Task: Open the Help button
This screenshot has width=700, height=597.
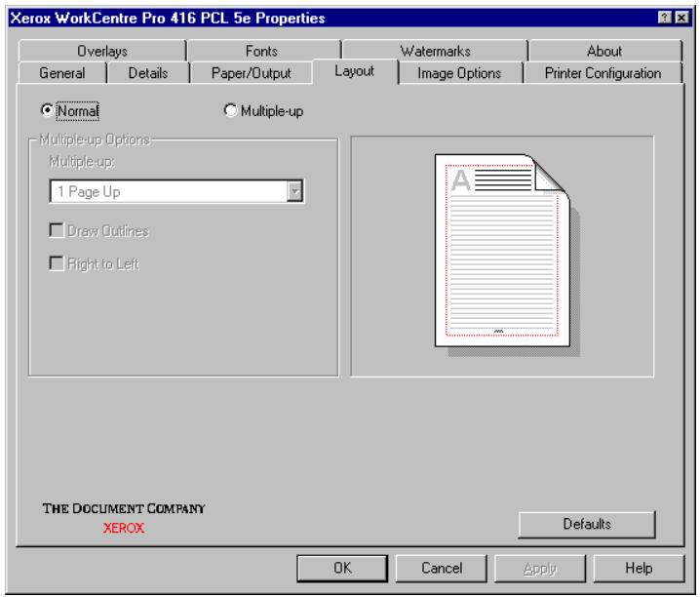Action: click(639, 568)
